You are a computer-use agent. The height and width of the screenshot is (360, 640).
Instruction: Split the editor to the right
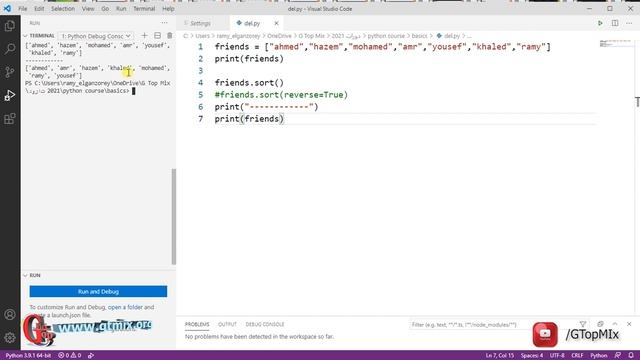(615, 23)
